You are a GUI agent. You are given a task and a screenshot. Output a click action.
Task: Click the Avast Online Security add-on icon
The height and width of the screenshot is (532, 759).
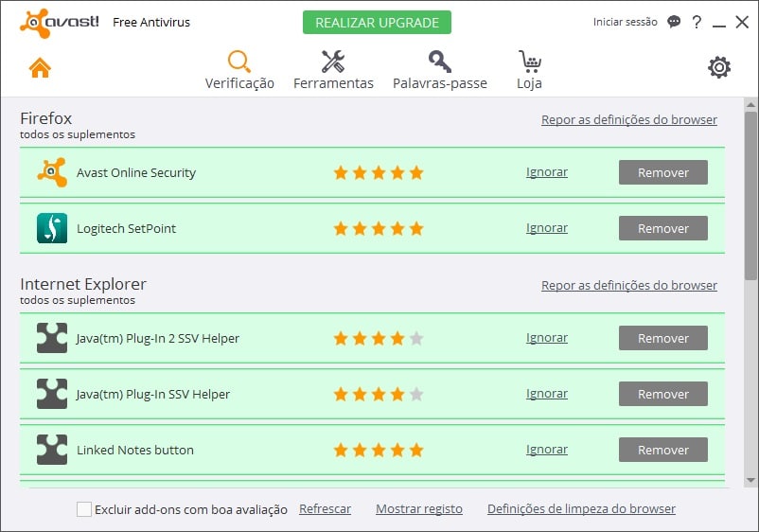[x=52, y=172]
